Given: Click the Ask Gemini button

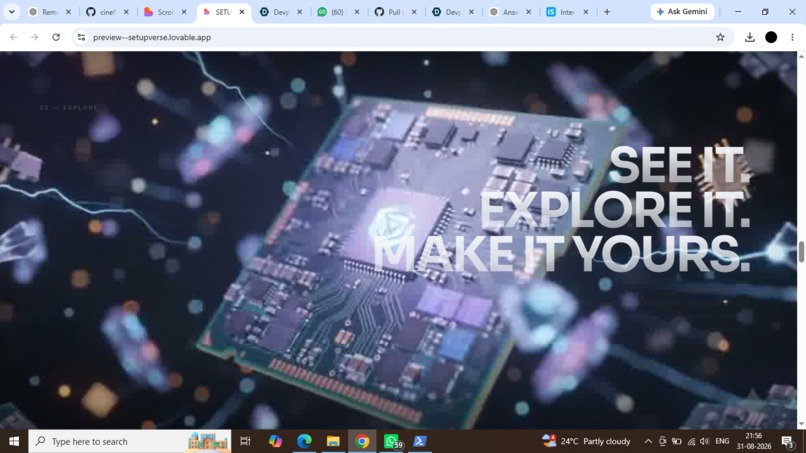Looking at the screenshot, I should tap(682, 12).
